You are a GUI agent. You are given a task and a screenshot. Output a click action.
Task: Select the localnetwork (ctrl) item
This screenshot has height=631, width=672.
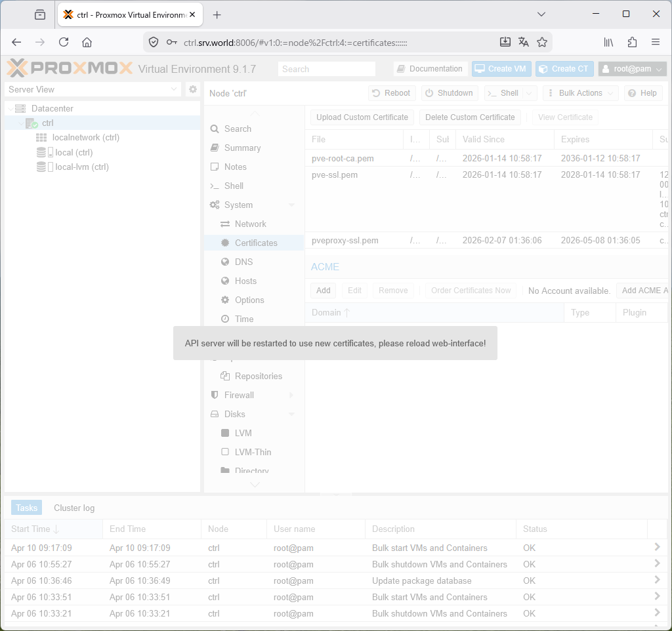coord(85,138)
